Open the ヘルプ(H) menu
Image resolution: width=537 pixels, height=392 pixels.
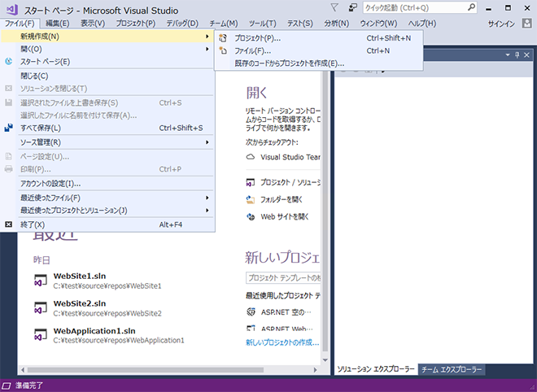422,24
